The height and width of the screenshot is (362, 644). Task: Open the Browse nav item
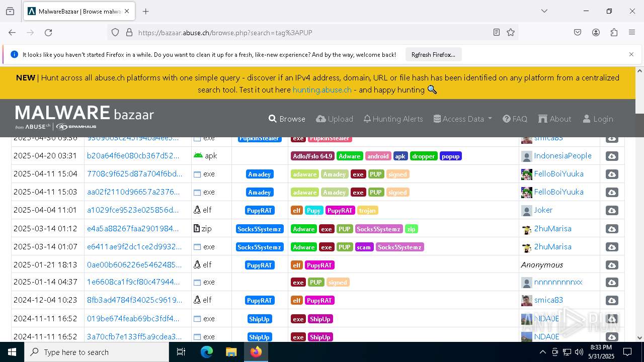tap(287, 119)
